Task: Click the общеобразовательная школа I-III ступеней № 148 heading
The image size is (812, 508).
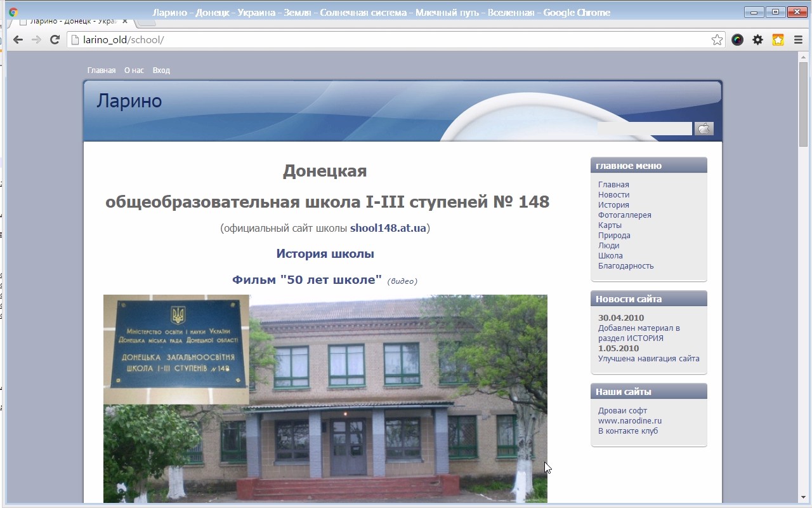Action: pos(327,202)
